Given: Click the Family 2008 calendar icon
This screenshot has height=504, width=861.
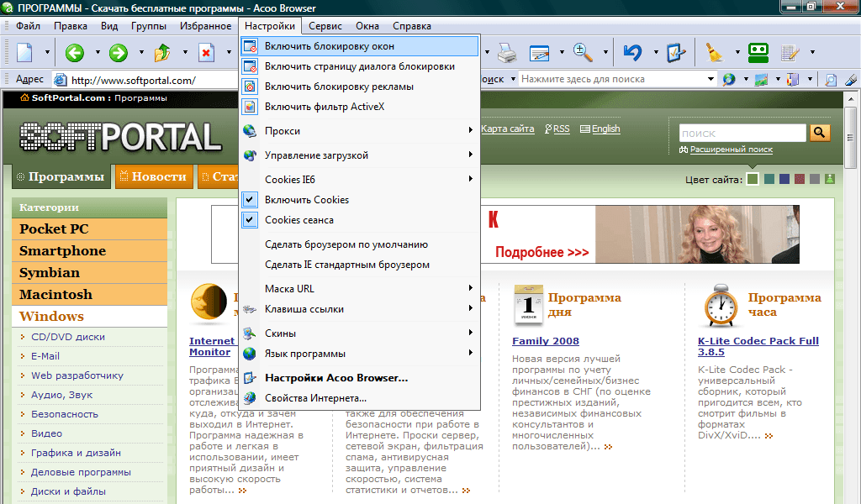Looking at the screenshot, I should click(528, 304).
